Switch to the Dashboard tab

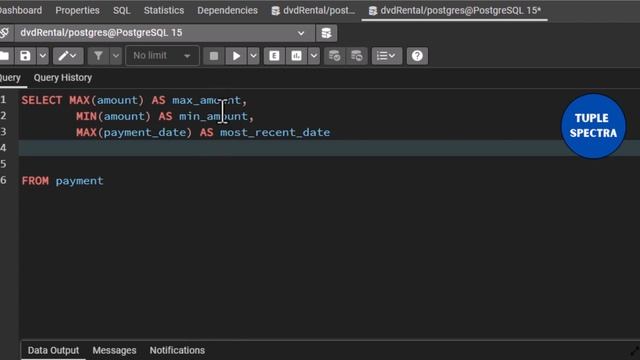(x=20, y=10)
